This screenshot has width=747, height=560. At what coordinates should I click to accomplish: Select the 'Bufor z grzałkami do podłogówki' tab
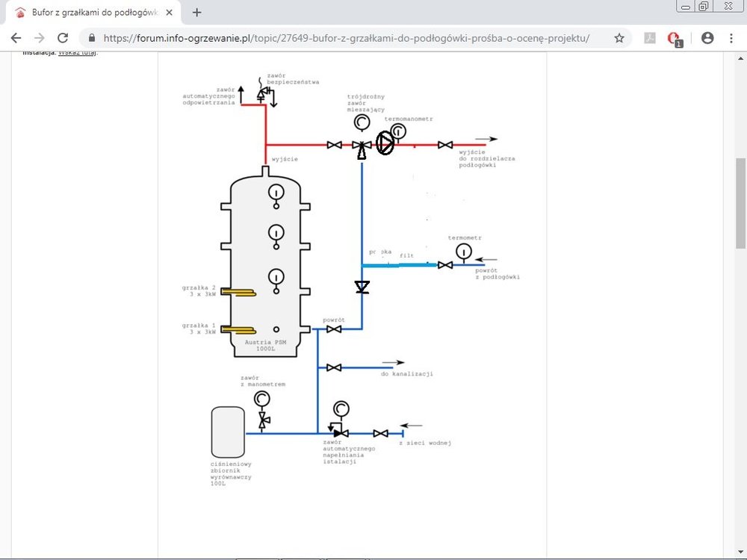(x=90, y=13)
